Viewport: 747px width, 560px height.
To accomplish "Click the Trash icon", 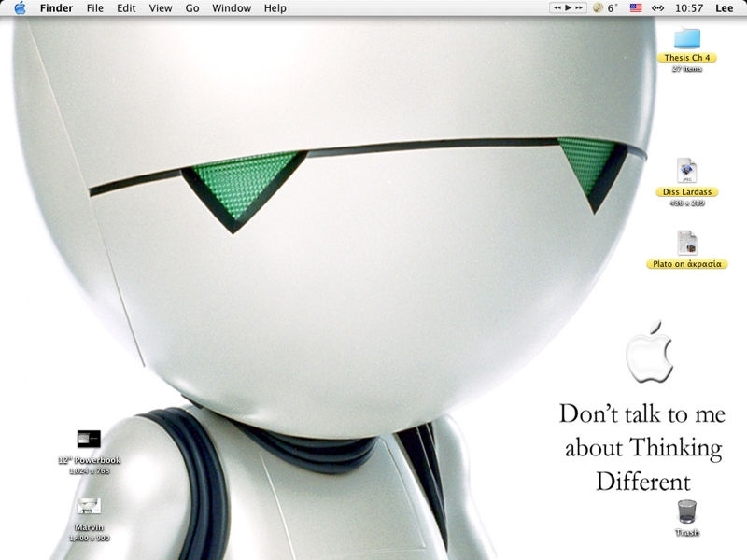I will (x=686, y=511).
